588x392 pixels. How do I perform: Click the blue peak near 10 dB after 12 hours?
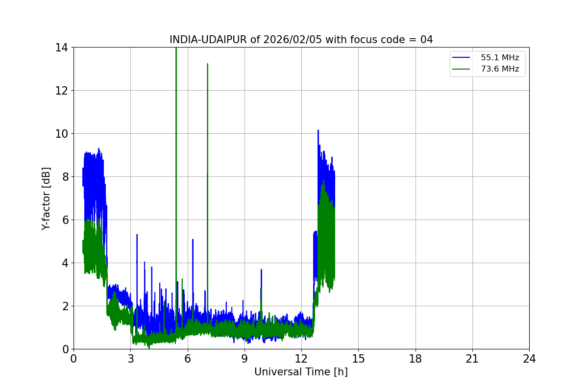[x=318, y=131]
